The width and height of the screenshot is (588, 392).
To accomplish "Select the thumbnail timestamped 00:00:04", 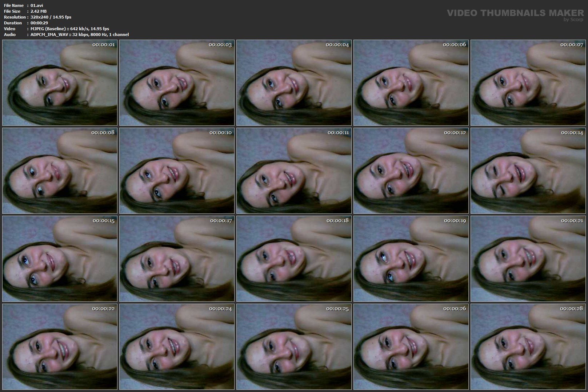I will pyautogui.click(x=294, y=83).
